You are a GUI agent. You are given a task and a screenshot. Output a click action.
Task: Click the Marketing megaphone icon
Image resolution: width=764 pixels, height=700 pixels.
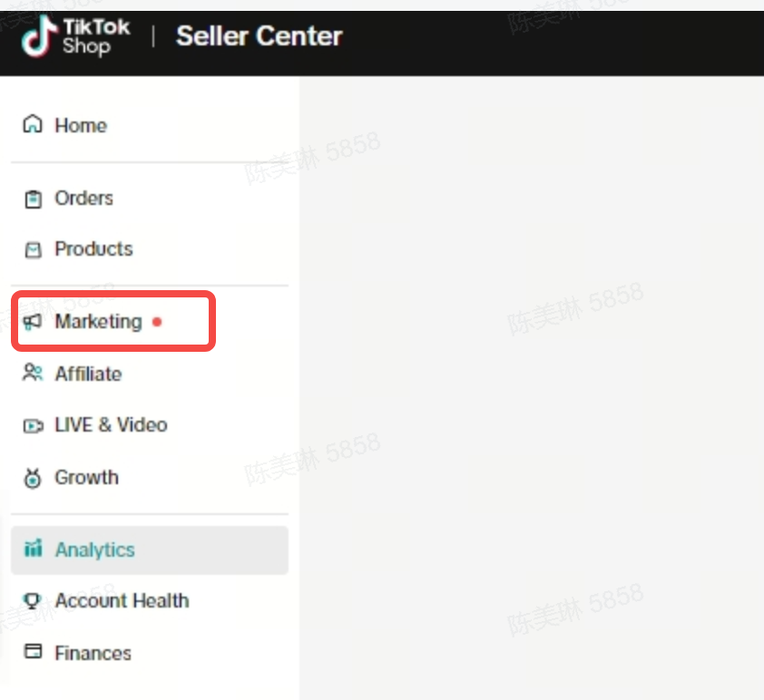33,322
